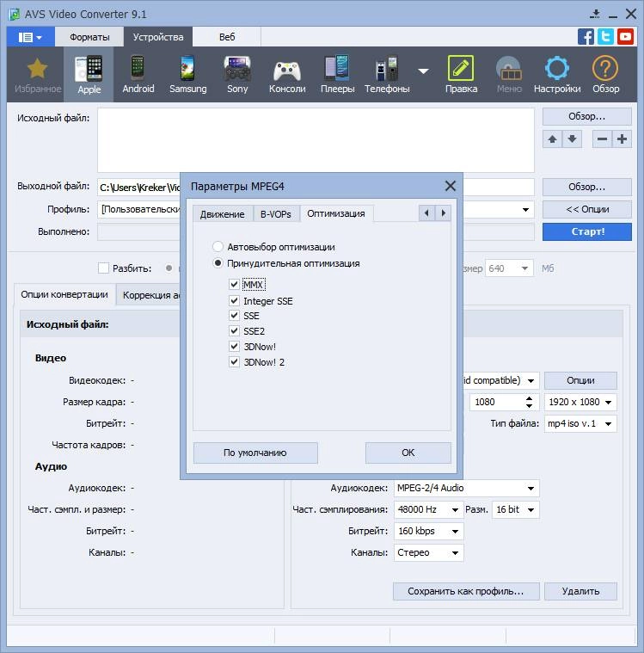The width and height of the screenshot is (644, 653).
Task: Remove source file minus button
Action: tap(602, 139)
